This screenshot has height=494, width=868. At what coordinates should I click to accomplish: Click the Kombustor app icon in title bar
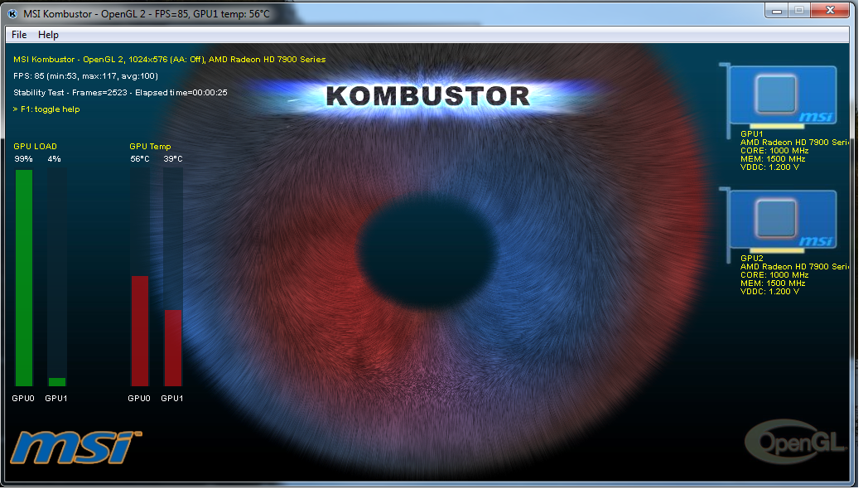coord(12,14)
